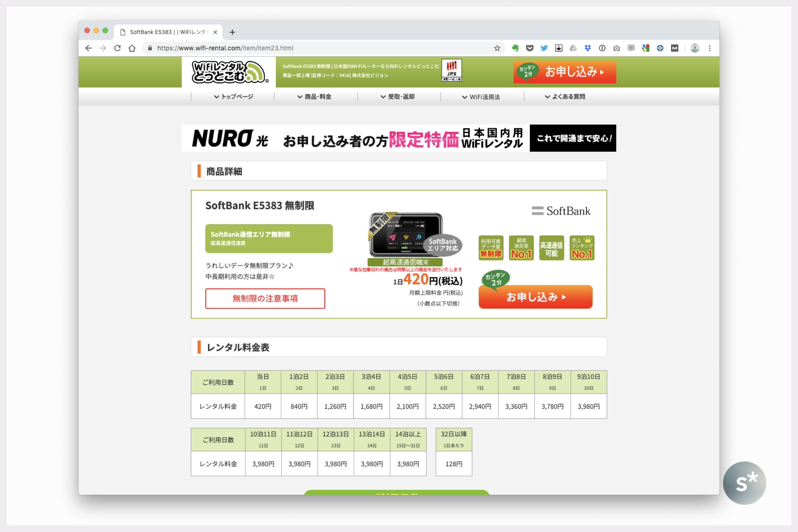The width and height of the screenshot is (798, 532).
Task: Click the NURO光 promotional banner
Action: (x=399, y=138)
